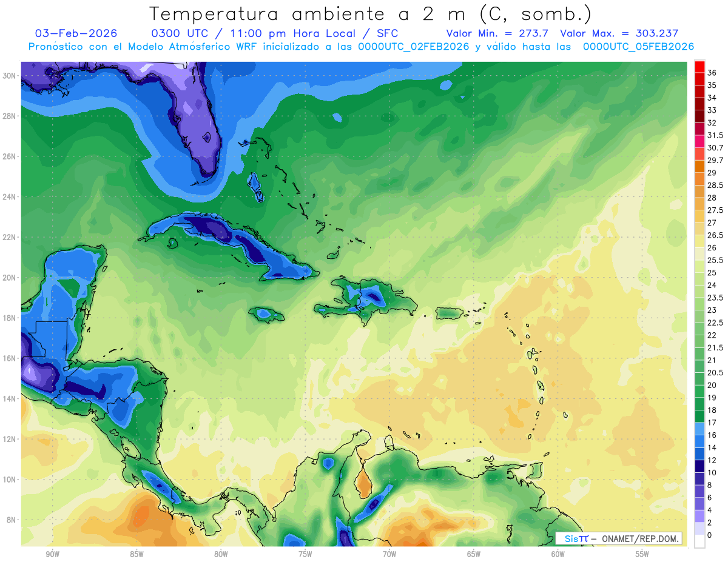The image size is (728, 562).
Task: Click the '31.5' color scale label
Action: 715,135
